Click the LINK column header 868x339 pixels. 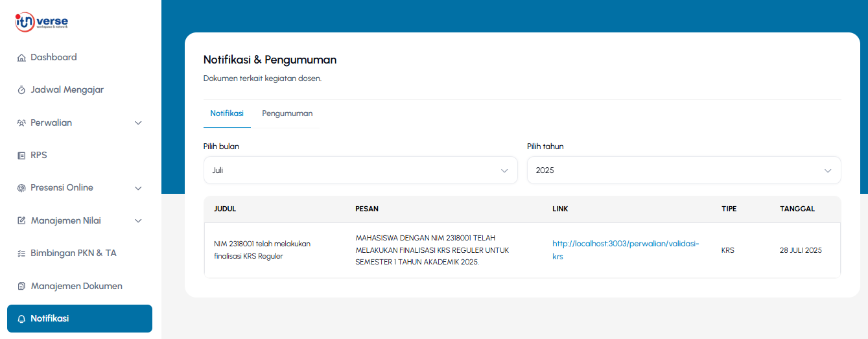560,209
